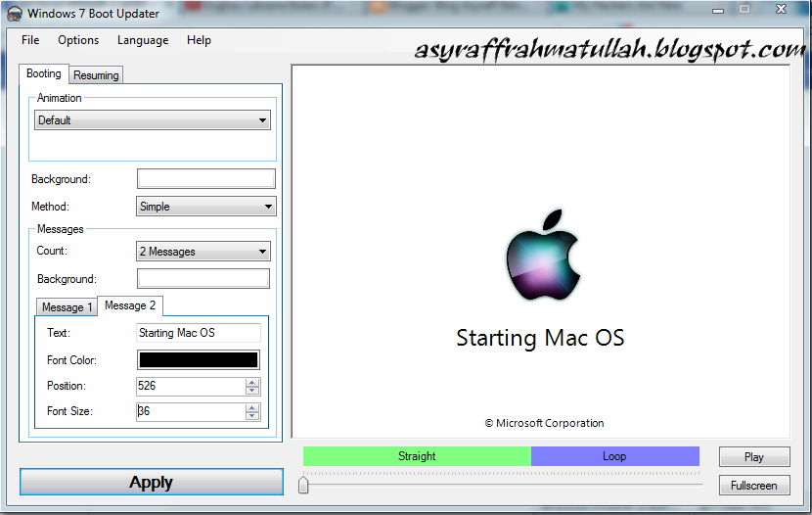Increase Font Size with up arrow

point(252,407)
